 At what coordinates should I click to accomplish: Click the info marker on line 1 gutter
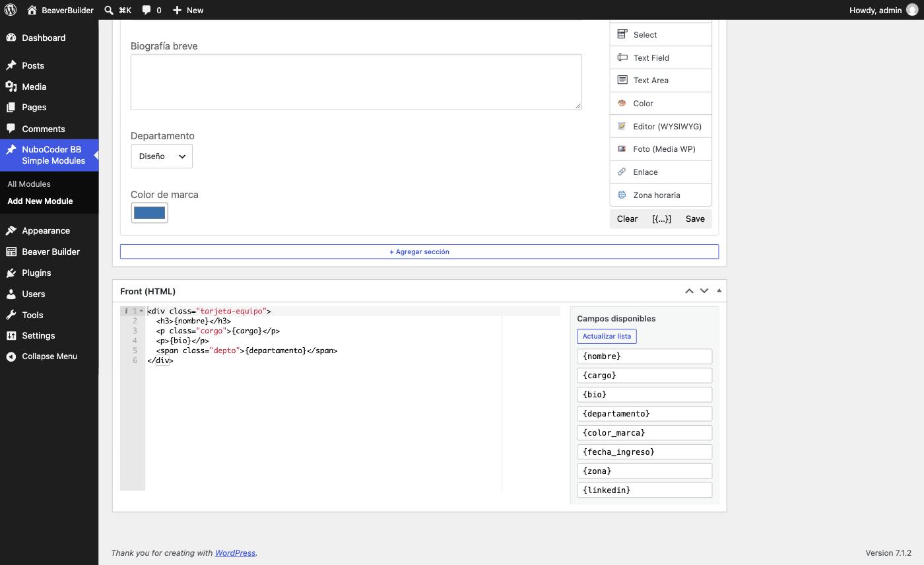pyautogui.click(x=125, y=311)
